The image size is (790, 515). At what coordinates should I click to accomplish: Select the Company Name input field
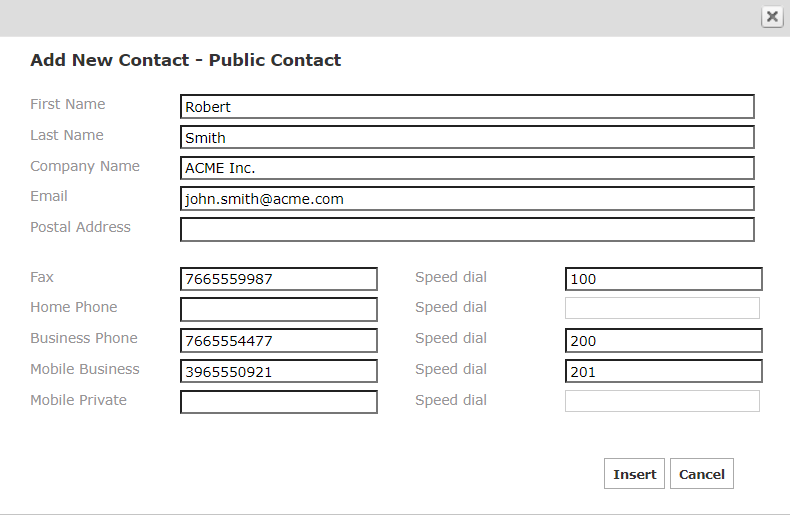coord(467,168)
